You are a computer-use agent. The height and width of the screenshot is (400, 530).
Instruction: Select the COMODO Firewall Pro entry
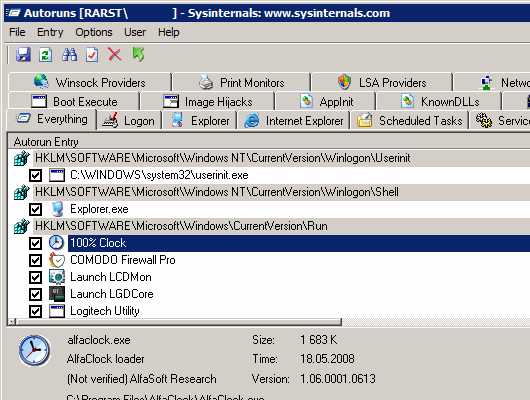[x=123, y=260]
